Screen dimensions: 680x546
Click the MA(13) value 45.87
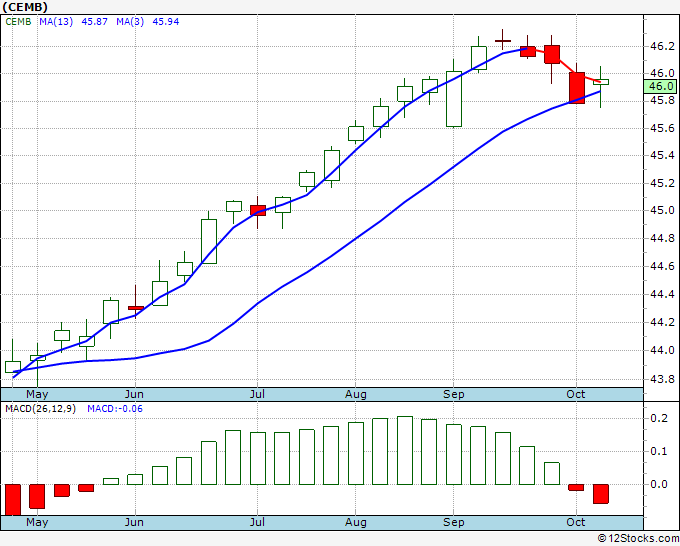(x=94, y=22)
